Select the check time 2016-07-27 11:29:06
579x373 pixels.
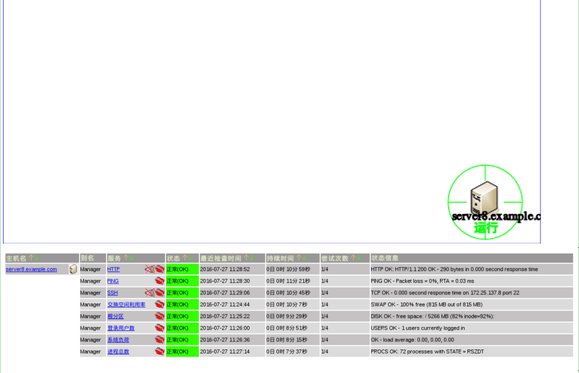pos(225,293)
